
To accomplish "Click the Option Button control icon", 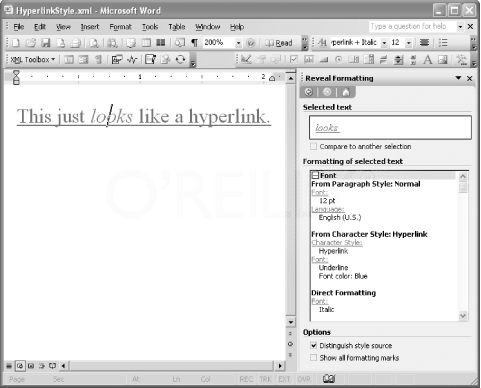I will (338, 60).
